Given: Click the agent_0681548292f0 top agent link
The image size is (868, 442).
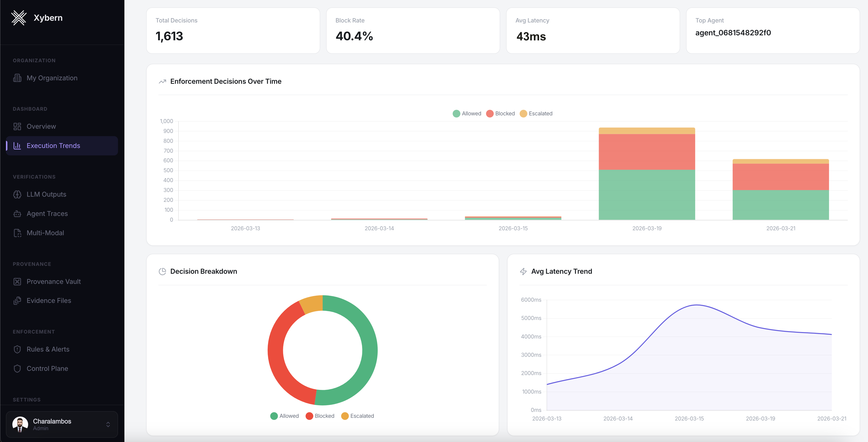Looking at the screenshot, I should (x=733, y=33).
